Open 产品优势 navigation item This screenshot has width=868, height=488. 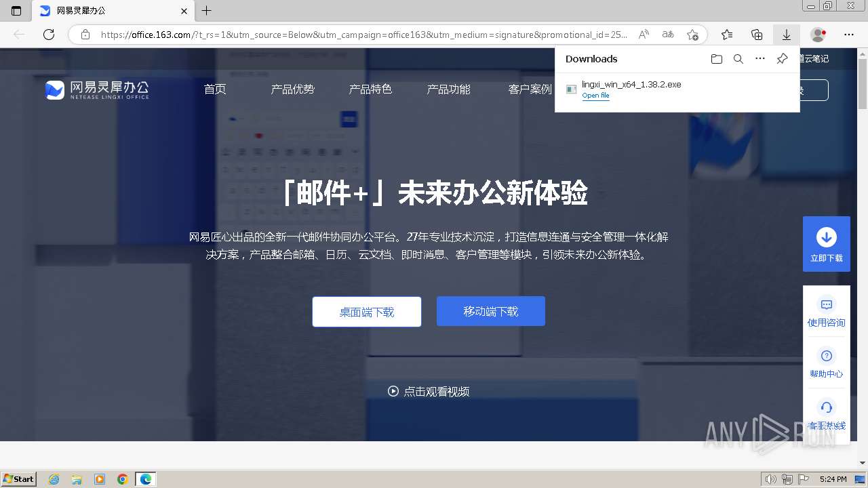293,89
